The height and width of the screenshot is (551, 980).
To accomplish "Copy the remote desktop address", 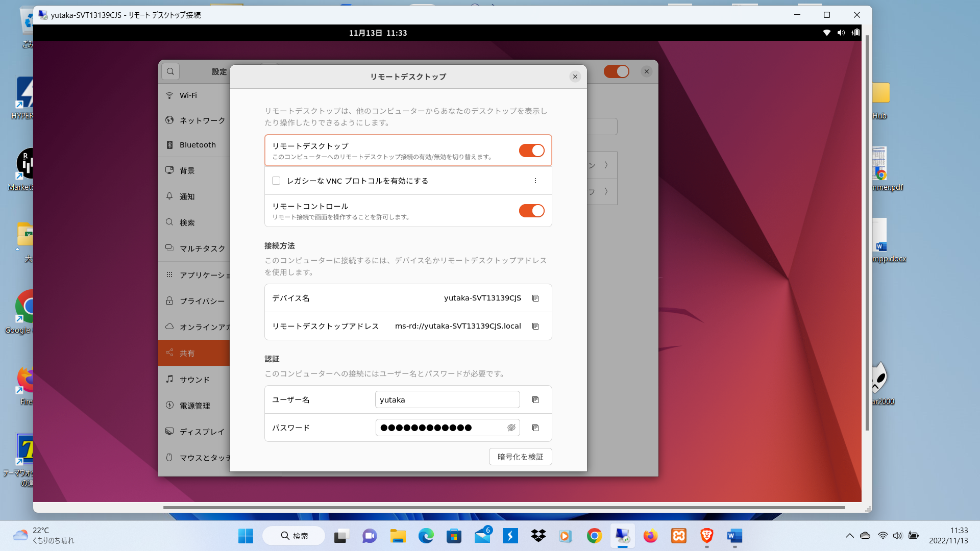I will click(535, 326).
